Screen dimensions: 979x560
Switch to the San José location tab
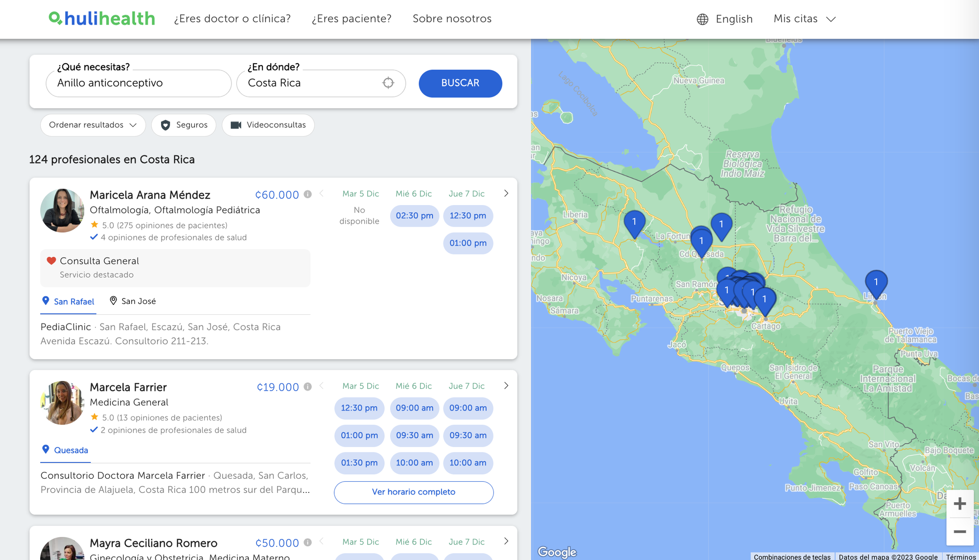(x=133, y=301)
